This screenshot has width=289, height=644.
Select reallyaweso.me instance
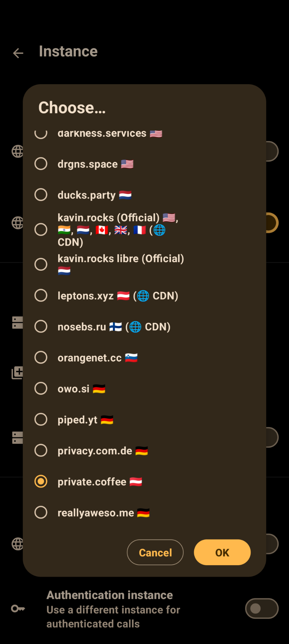point(41,512)
